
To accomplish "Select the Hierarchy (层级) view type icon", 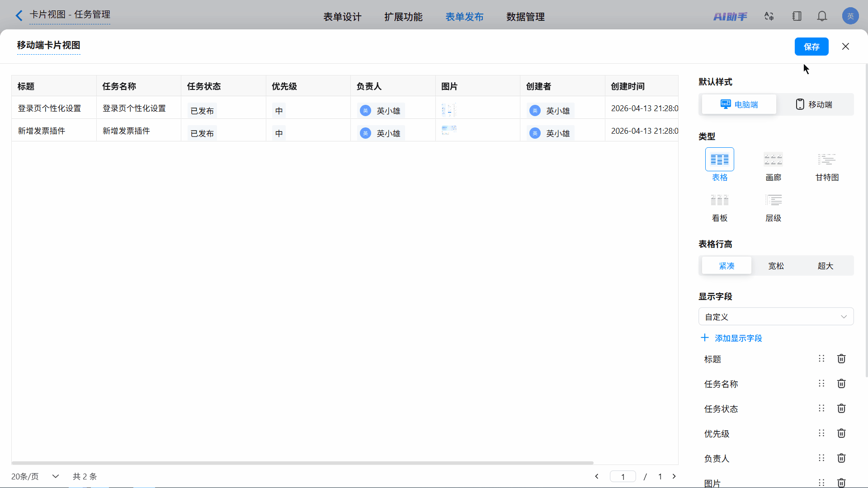I will click(773, 201).
